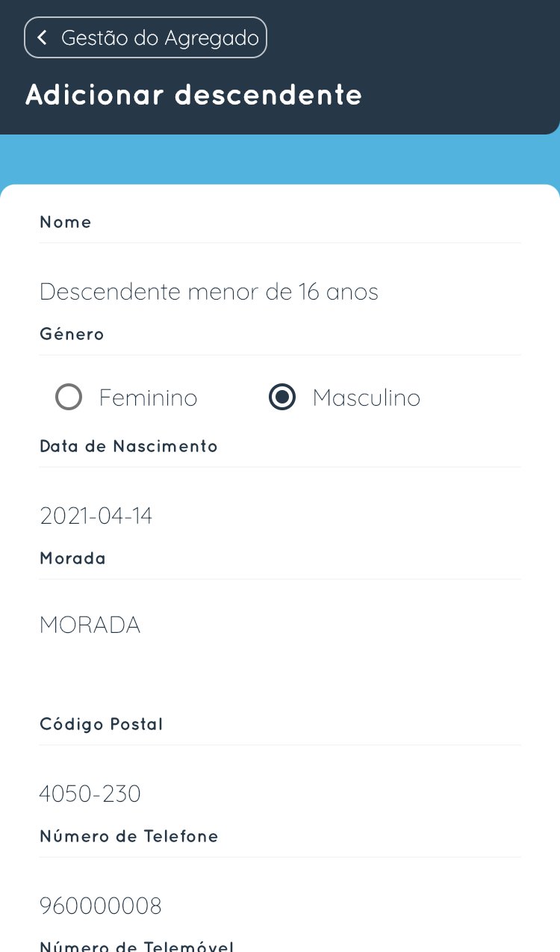Click the Adicionar descendente page title
560x952 pixels.
194,95
